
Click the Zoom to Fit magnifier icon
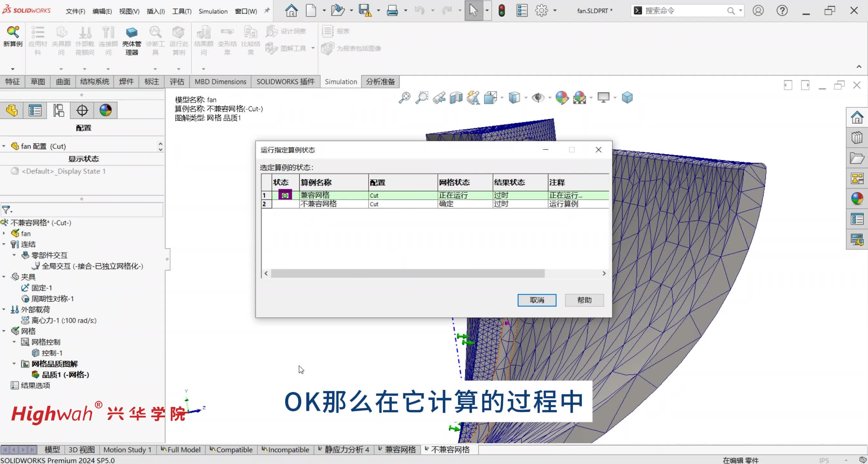(x=404, y=98)
